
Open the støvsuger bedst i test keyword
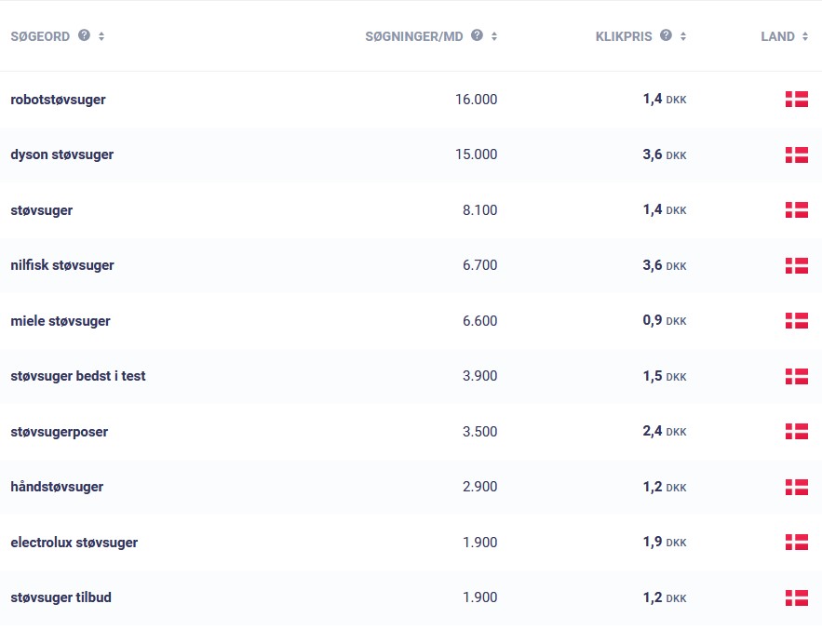click(77, 376)
